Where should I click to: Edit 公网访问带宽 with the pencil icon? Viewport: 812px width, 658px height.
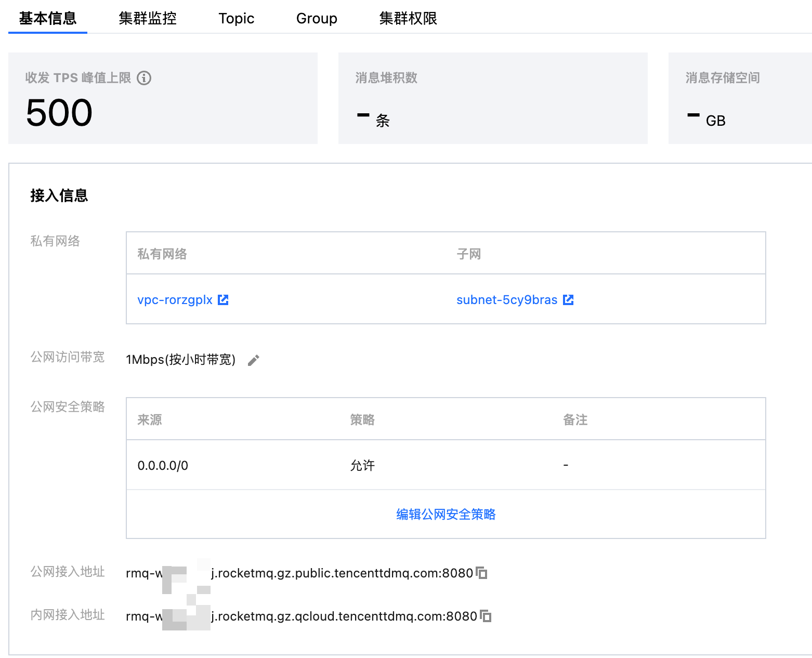tap(253, 360)
